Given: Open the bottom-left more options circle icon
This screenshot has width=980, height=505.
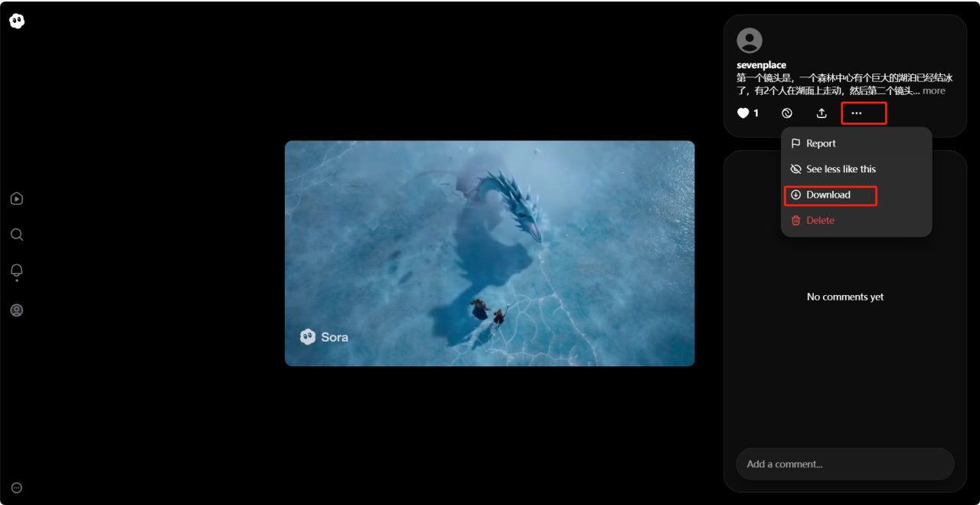Looking at the screenshot, I should [x=17, y=488].
